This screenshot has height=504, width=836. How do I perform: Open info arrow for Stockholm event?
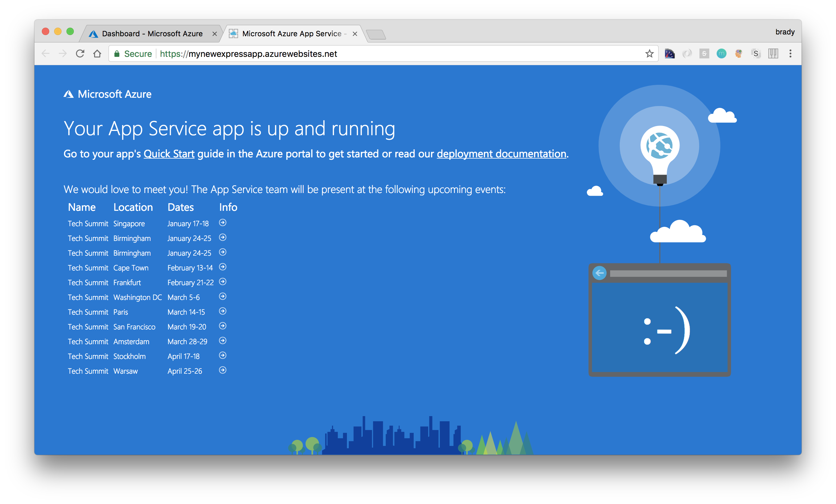[x=223, y=356]
